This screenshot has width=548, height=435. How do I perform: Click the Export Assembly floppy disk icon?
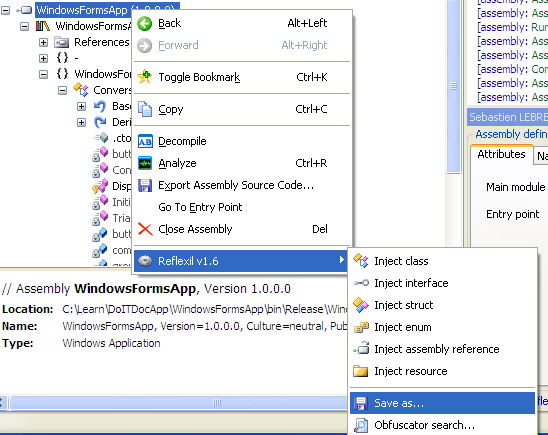[x=145, y=185]
